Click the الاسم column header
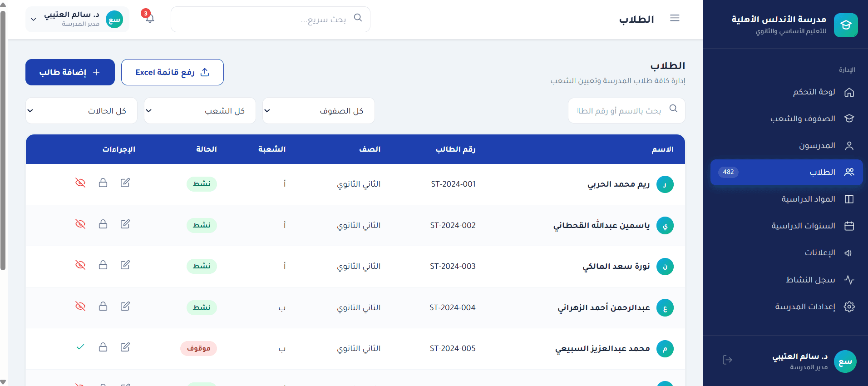The image size is (868, 386). click(662, 149)
